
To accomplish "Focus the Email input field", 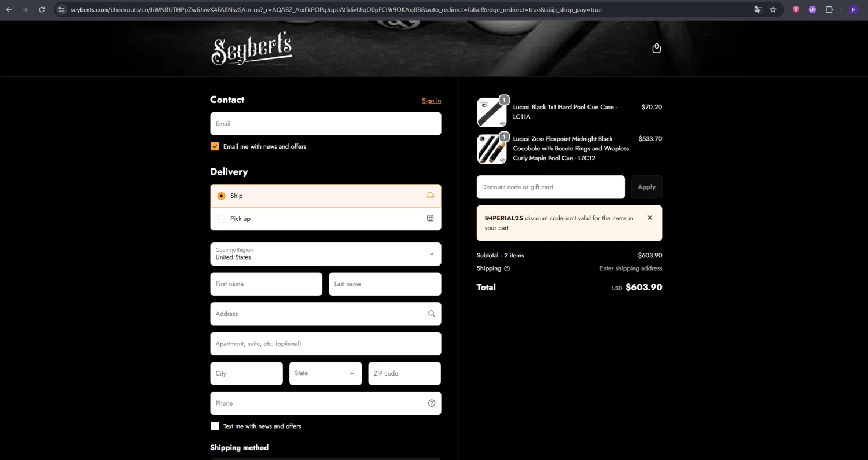I will click(326, 123).
